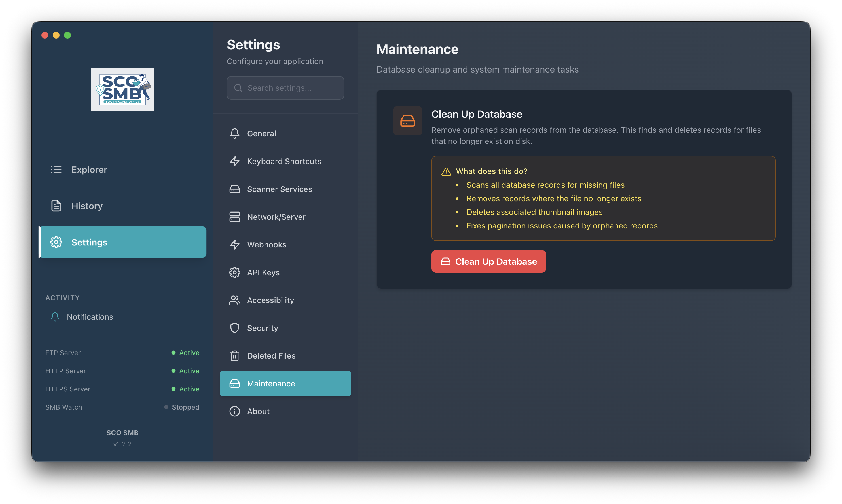Open Security settings

pyautogui.click(x=285, y=328)
